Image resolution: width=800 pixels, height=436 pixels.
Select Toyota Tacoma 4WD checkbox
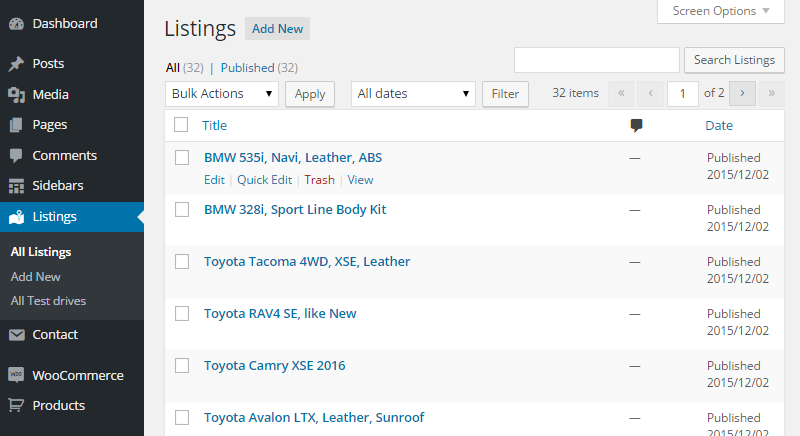182,262
